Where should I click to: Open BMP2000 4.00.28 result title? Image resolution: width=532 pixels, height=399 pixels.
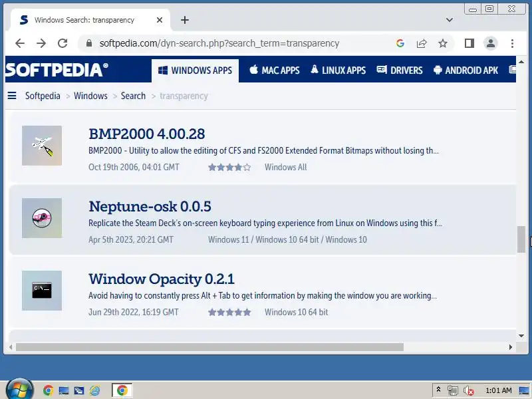point(146,134)
